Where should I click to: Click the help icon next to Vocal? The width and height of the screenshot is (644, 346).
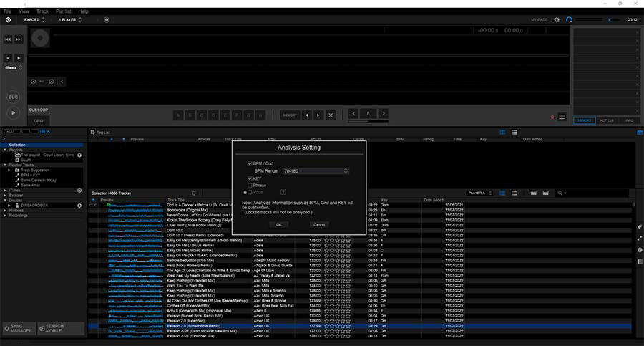point(283,192)
